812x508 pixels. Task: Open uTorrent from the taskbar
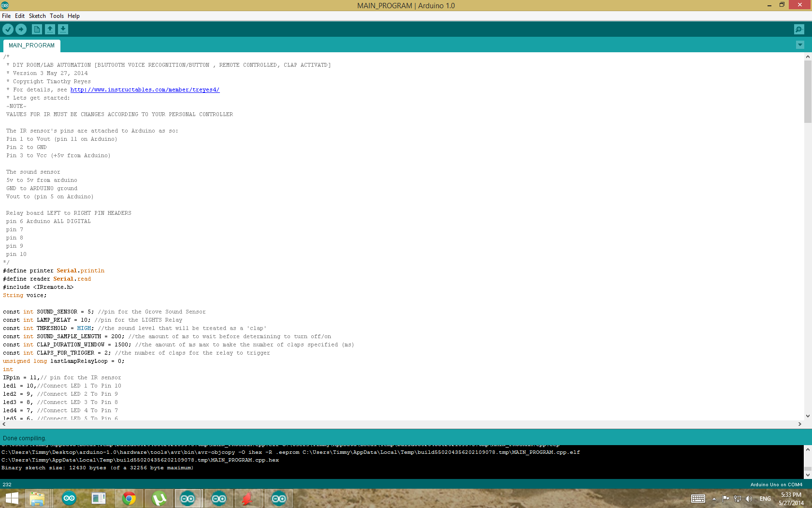coord(159,498)
